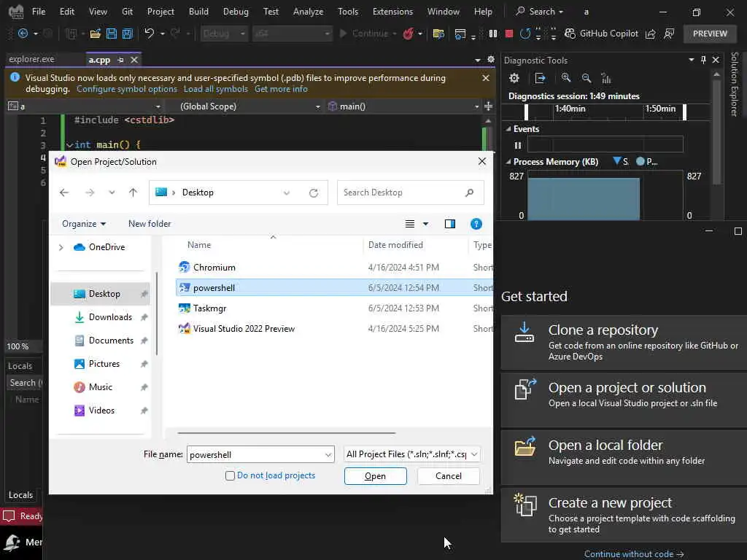Open the Debug menu

pos(236,12)
